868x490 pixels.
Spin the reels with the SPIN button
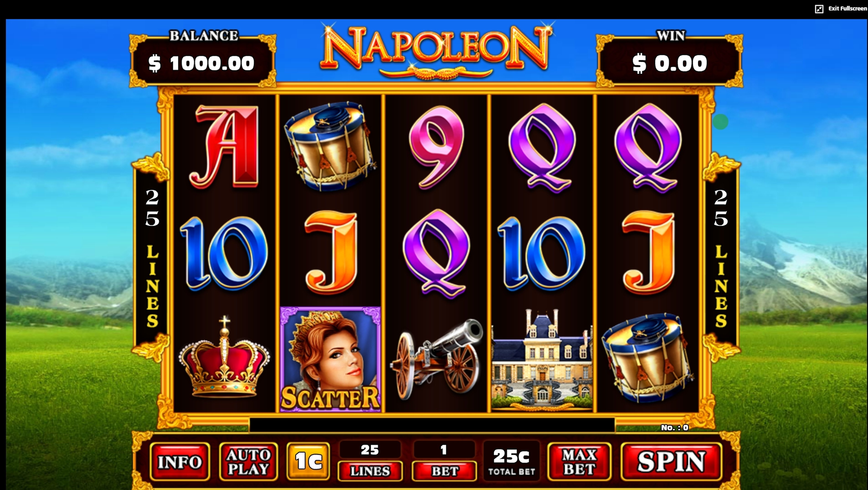671,461
